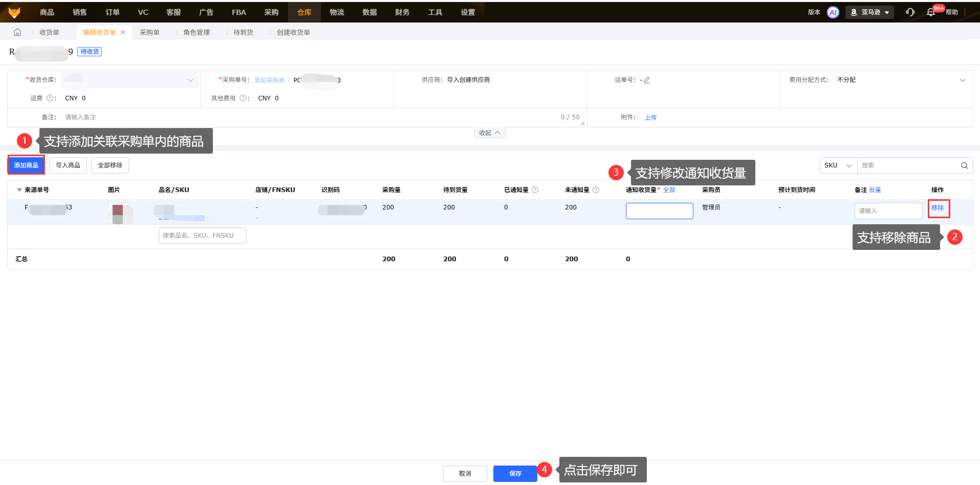Click the home icon in tab bar

point(17,32)
